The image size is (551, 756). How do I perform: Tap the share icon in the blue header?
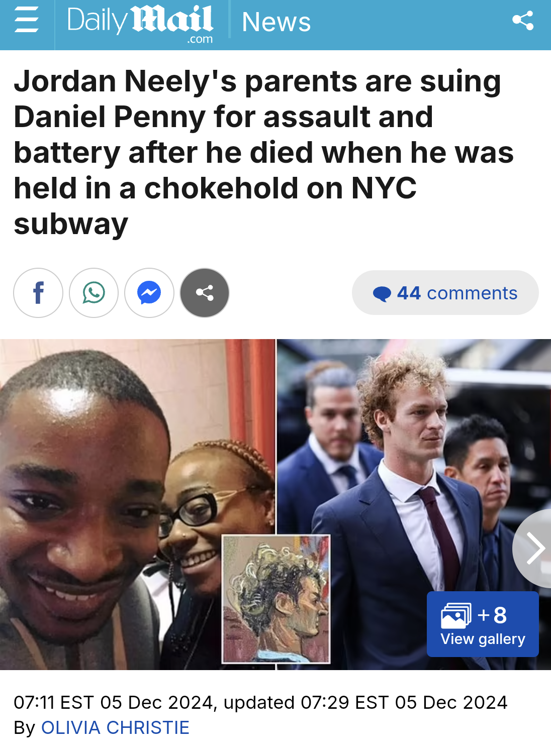tap(523, 21)
